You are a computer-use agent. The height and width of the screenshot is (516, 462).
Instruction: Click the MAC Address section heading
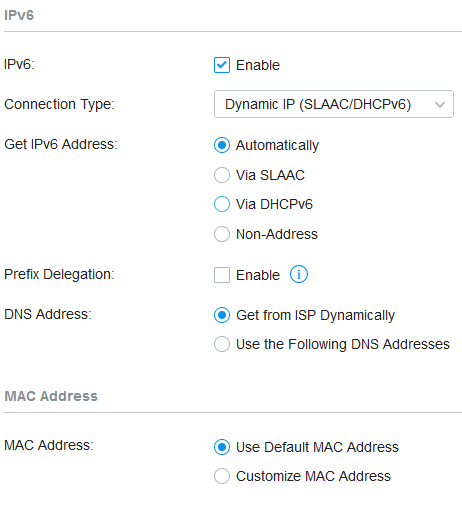click(51, 396)
